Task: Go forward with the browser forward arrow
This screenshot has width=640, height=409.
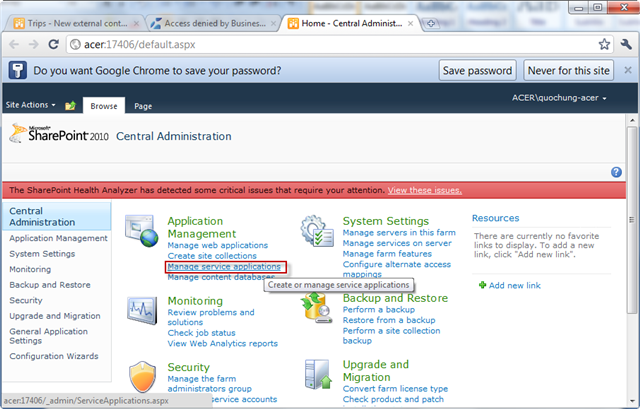Action: point(33,44)
